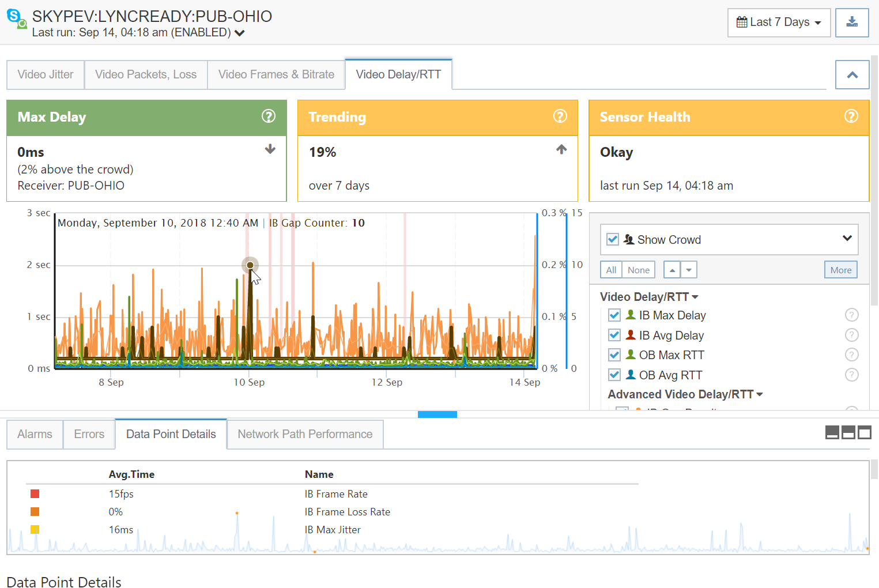Move selection up with small up-arrow button
The image size is (879, 588).
pos(672,270)
